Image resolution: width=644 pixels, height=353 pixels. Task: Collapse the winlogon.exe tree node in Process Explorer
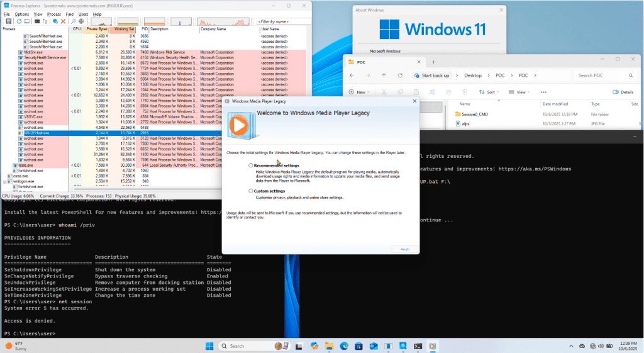tap(5, 181)
